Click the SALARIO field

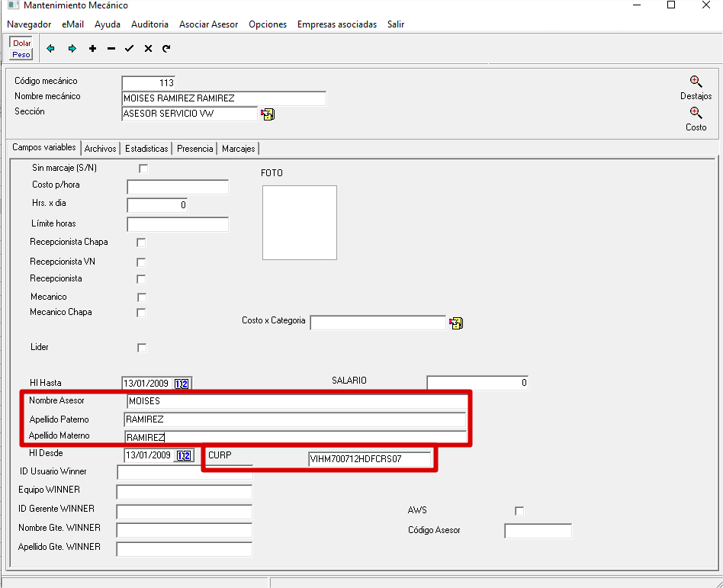[477, 383]
